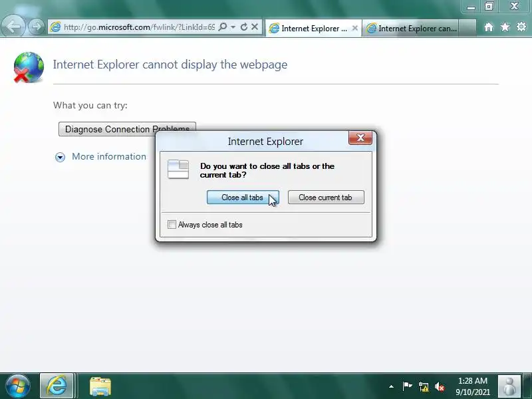532x399 pixels.
Task: Click the URL address field
Action: (x=139, y=27)
